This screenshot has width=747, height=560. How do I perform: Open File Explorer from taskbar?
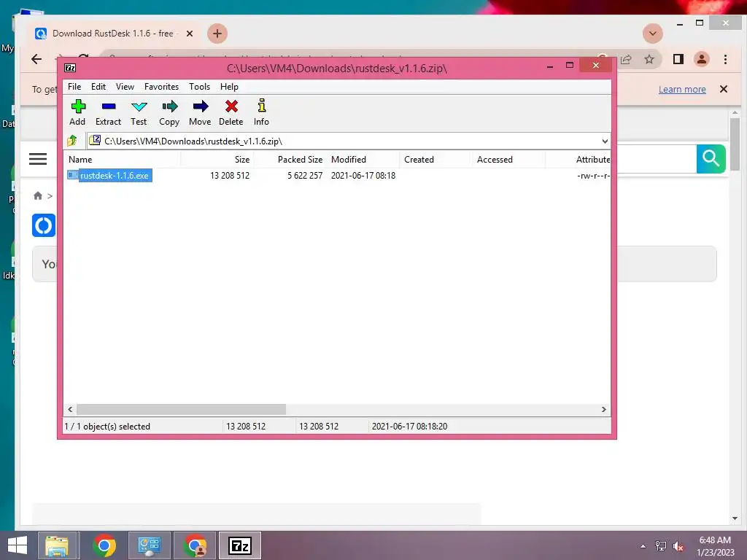click(57, 545)
